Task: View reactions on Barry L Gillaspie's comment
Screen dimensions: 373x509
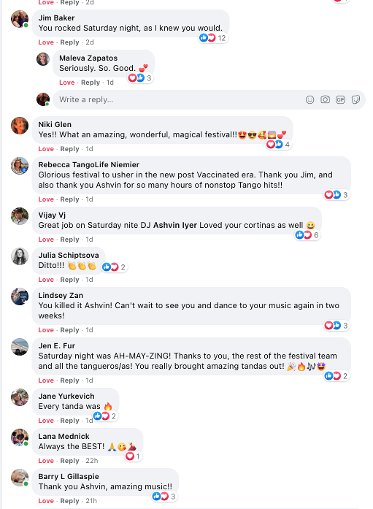Action: [164, 496]
